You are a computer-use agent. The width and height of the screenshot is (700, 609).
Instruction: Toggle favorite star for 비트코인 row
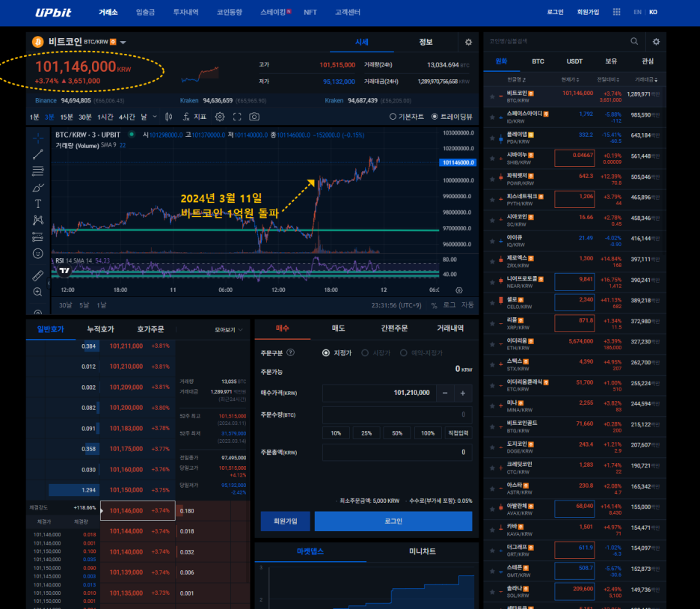click(x=492, y=97)
